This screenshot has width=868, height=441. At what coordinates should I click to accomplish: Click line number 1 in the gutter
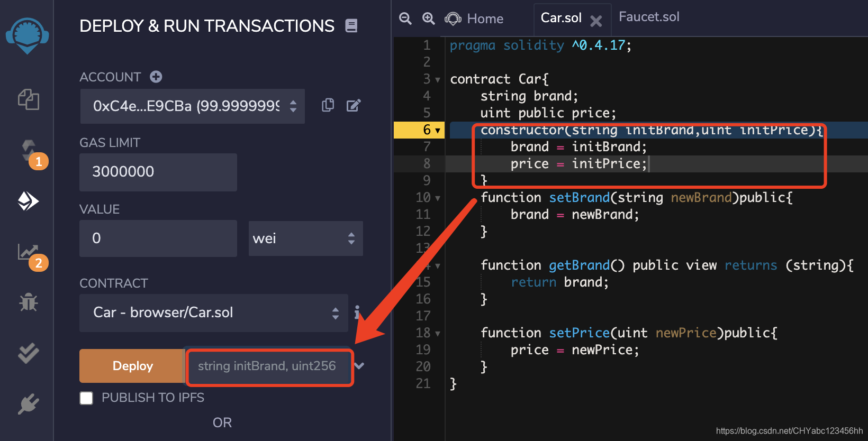(x=427, y=45)
